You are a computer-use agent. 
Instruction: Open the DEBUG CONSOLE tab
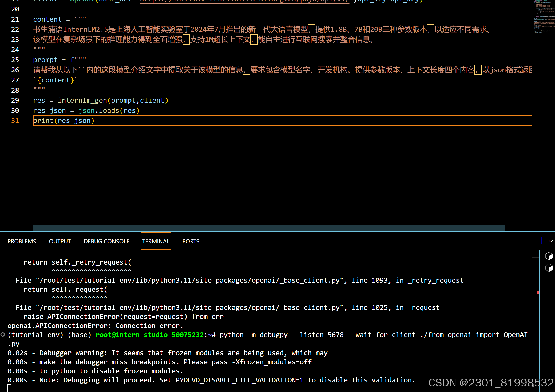[x=106, y=241]
